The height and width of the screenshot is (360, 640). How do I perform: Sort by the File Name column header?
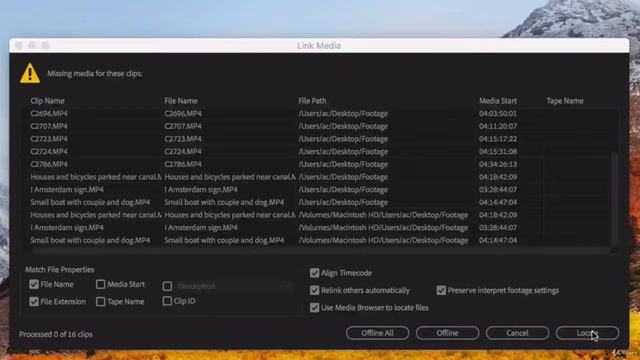tap(181, 101)
